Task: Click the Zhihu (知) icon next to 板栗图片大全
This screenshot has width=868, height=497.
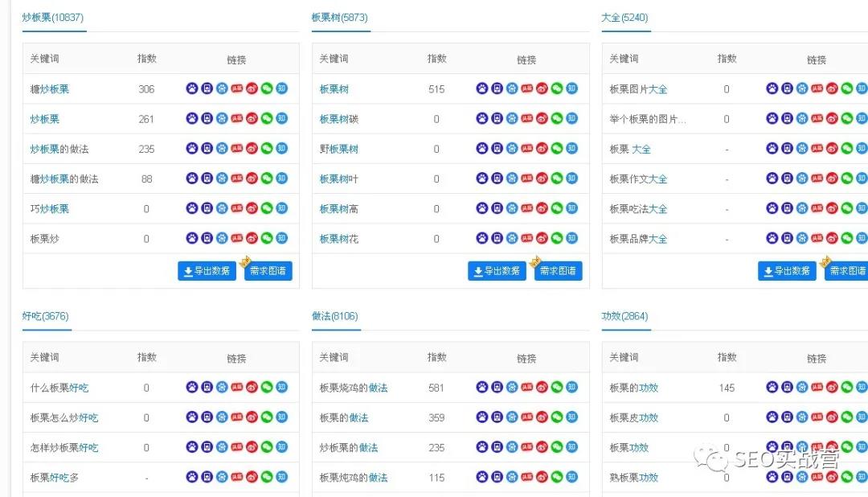Action: [862, 89]
